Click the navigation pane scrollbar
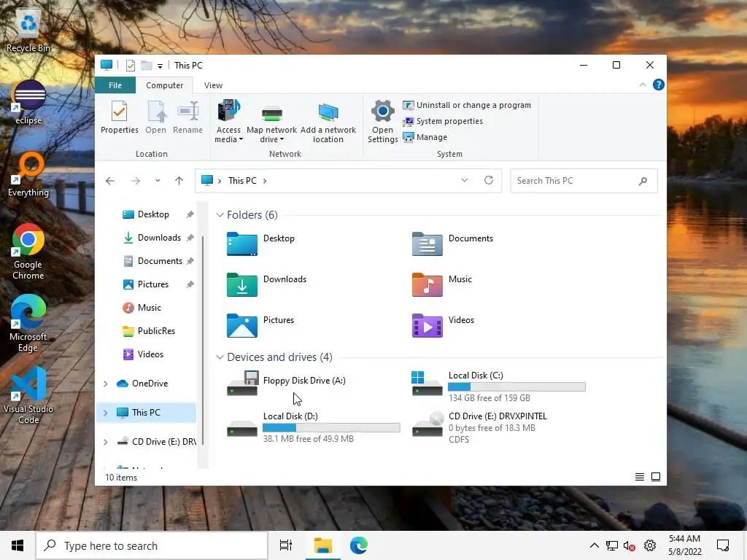 click(203, 341)
